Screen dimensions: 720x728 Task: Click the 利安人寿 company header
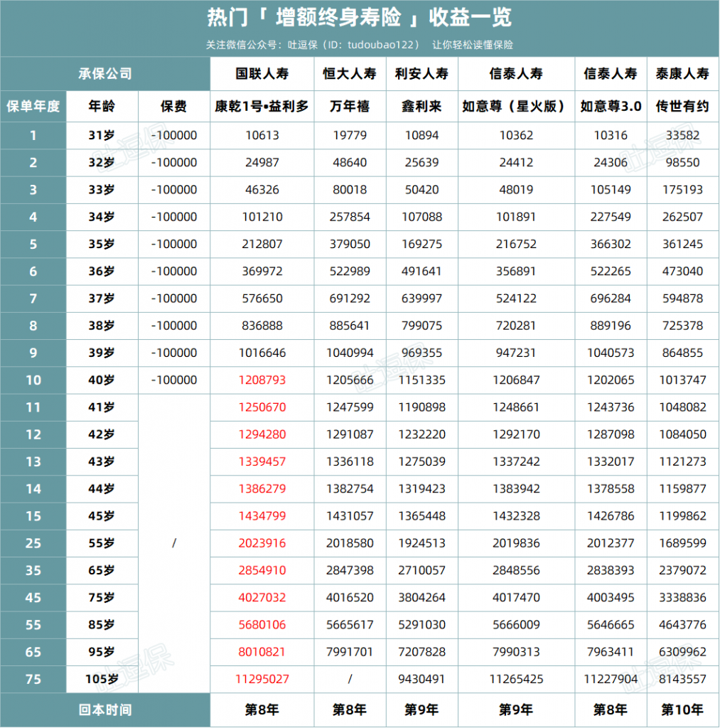[x=421, y=74]
